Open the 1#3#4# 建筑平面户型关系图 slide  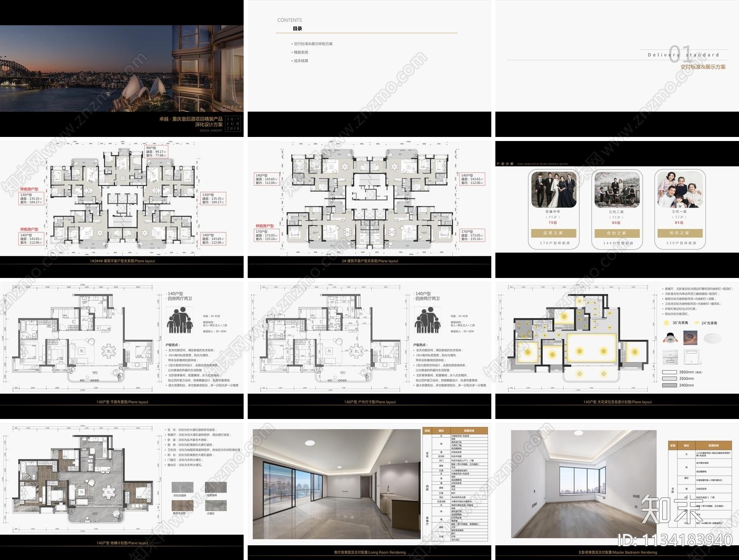122,209
